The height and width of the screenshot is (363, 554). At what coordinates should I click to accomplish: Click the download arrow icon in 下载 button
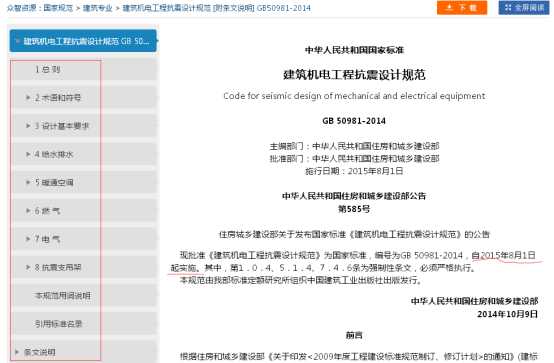point(449,7)
